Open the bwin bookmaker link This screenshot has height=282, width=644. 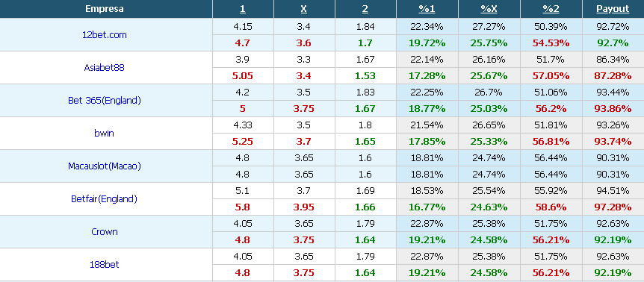pos(105,134)
